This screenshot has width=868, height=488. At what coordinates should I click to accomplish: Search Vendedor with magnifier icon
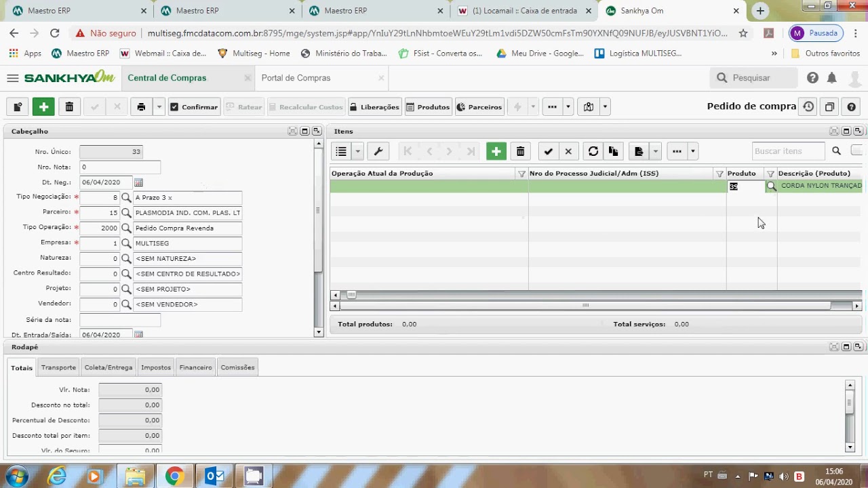tap(126, 304)
